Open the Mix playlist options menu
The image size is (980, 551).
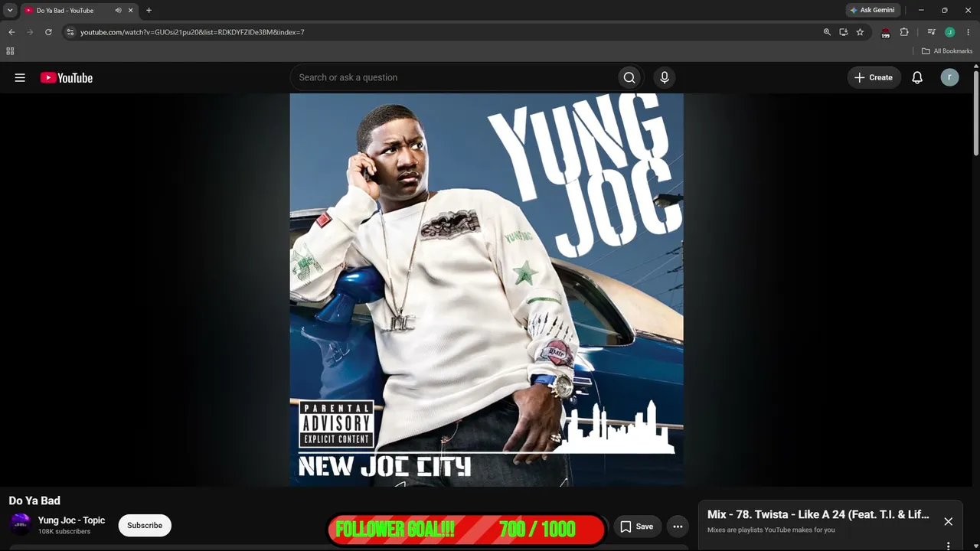[948, 546]
